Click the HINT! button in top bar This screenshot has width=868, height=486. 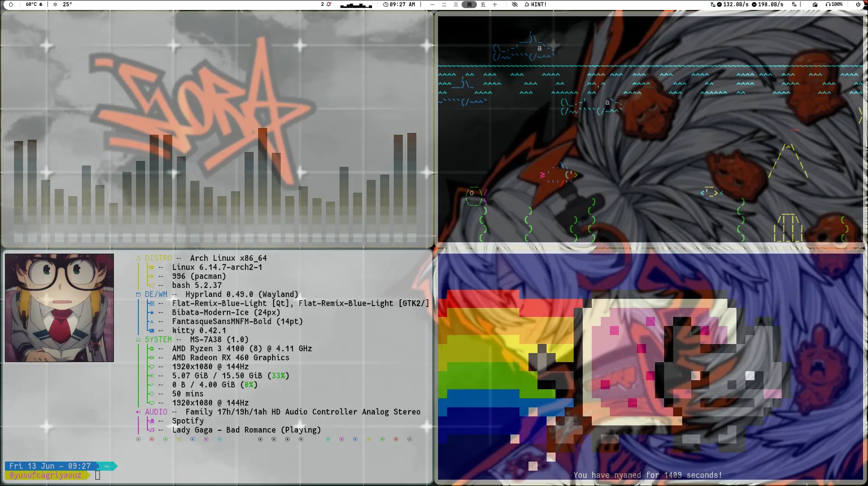point(536,5)
